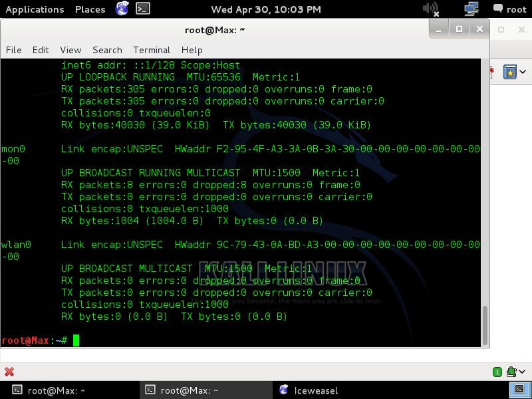This screenshot has width=532, height=399.
Task: Launch Iceweasel from top panel globe icon
Action: click(x=122, y=9)
